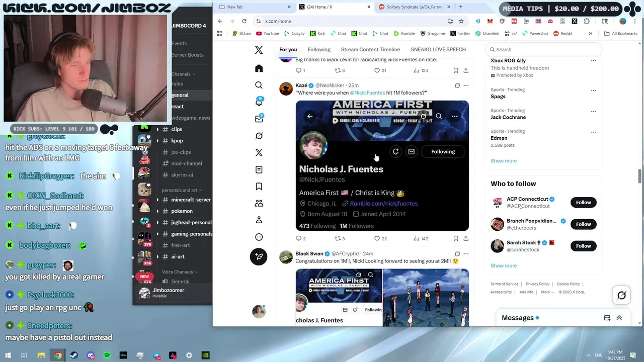
Task: Reply to Kazé's post
Action: pyautogui.click(x=298, y=238)
